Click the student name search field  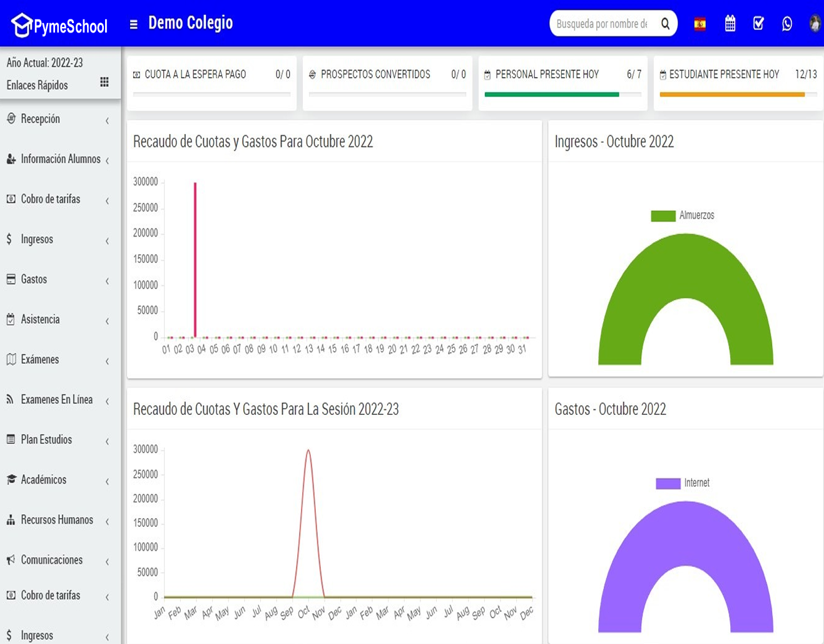(x=602, y=24)
